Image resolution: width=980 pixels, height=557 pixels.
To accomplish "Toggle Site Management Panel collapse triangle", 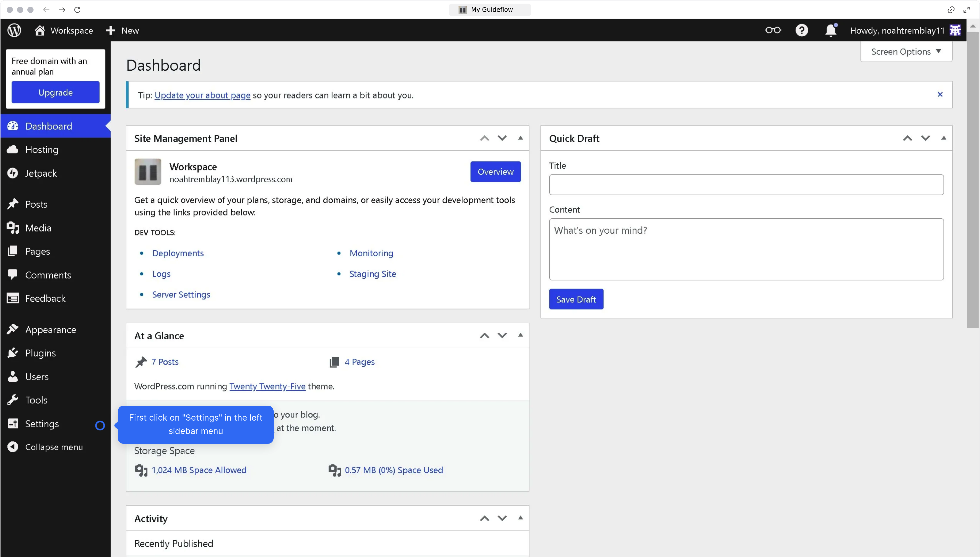I will point(520,138).
